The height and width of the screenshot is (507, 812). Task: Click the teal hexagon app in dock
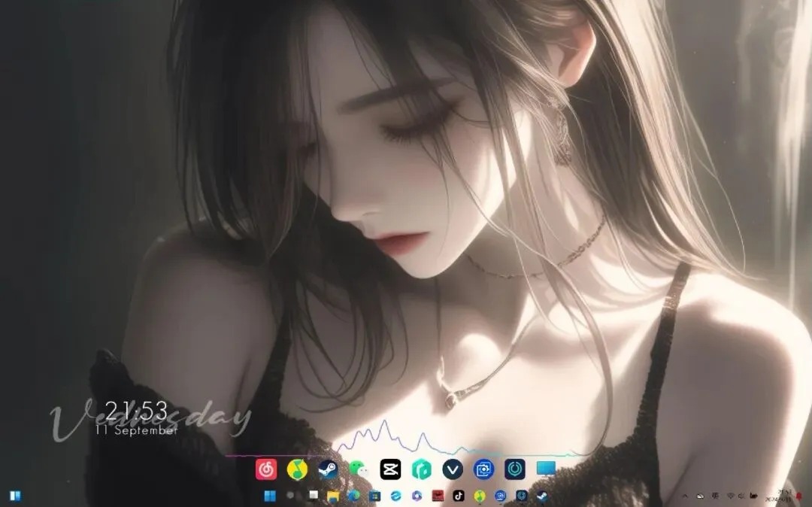point(422,469)
